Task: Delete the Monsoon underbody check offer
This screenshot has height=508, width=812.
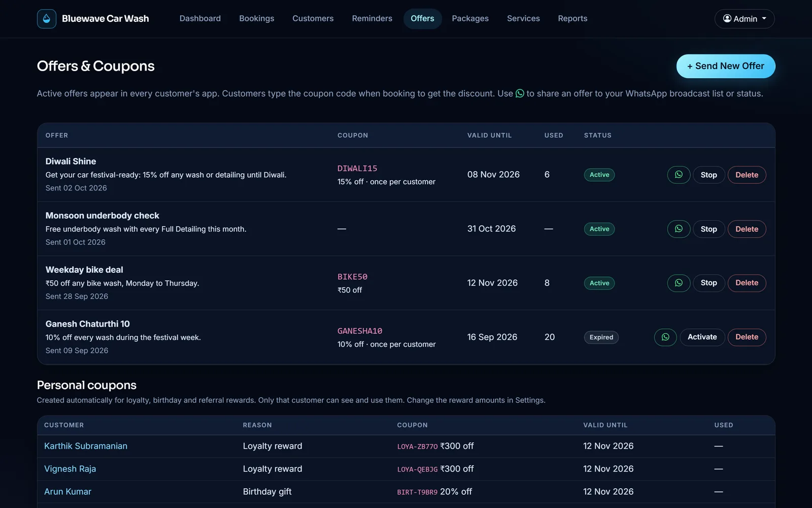Action: pyautogui.click(x=747, y=229)
